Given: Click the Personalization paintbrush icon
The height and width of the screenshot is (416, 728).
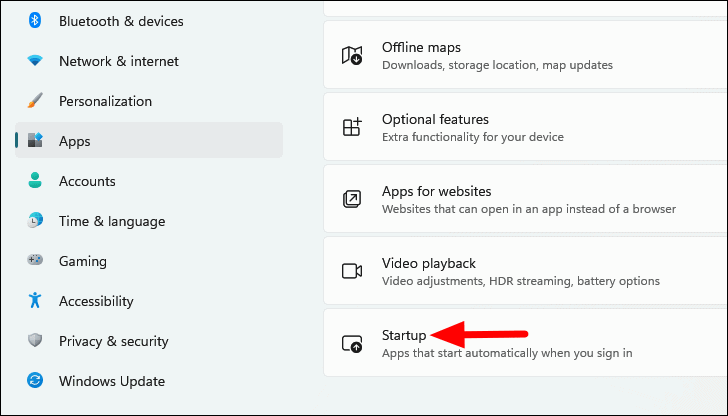Looking at the screenshot, I should [x=35, y=101].
